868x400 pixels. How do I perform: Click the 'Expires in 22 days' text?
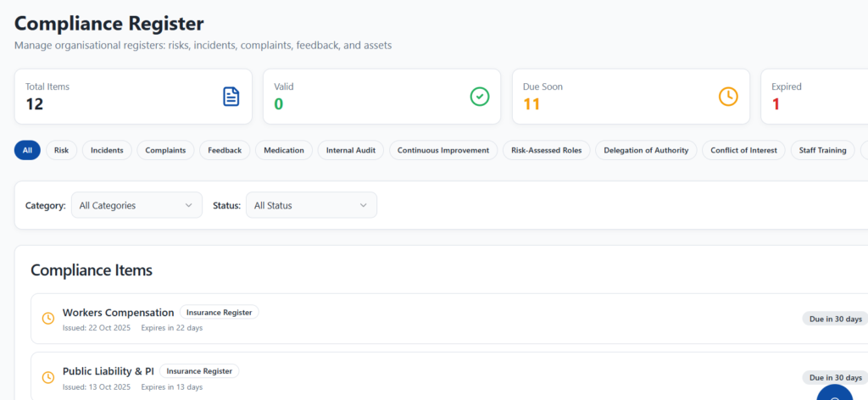pos(171,327)
